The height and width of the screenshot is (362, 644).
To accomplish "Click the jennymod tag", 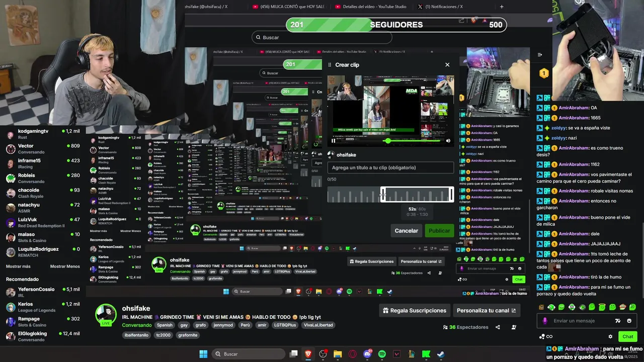I will click(223, 325).
